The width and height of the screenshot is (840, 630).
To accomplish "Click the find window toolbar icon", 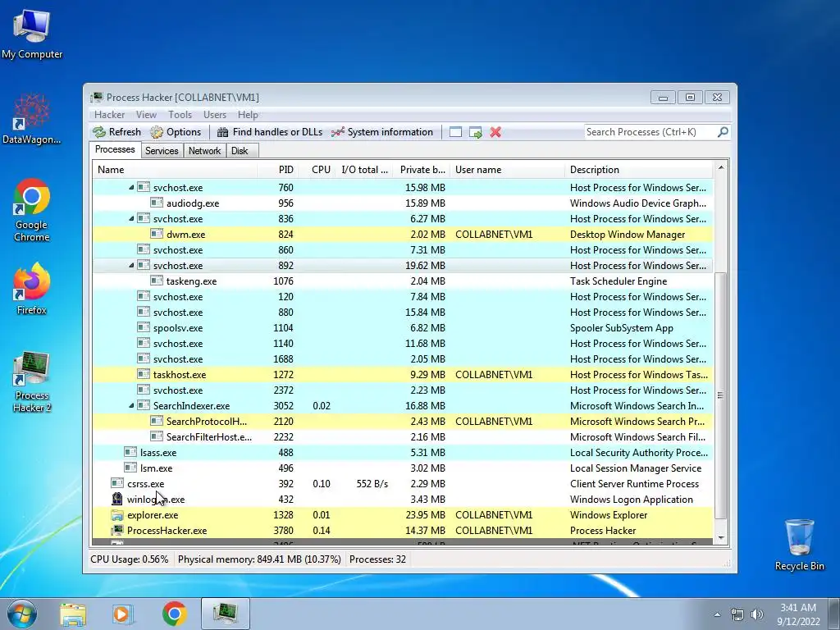I will click(x=455, y=132).
